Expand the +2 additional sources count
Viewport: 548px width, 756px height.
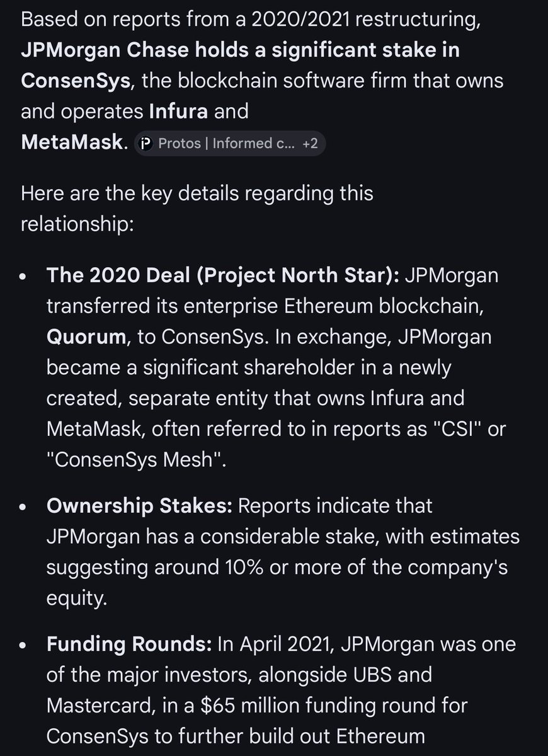tap(310, 144)
